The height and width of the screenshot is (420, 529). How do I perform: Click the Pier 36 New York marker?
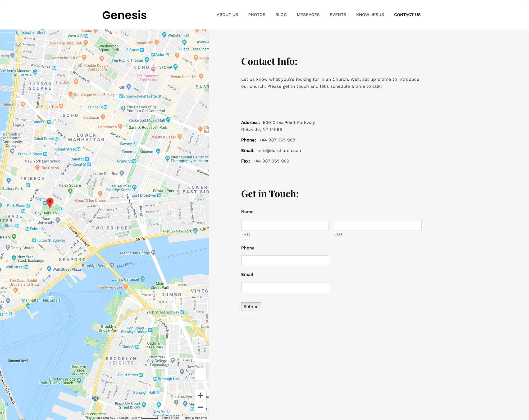point(195,230)
